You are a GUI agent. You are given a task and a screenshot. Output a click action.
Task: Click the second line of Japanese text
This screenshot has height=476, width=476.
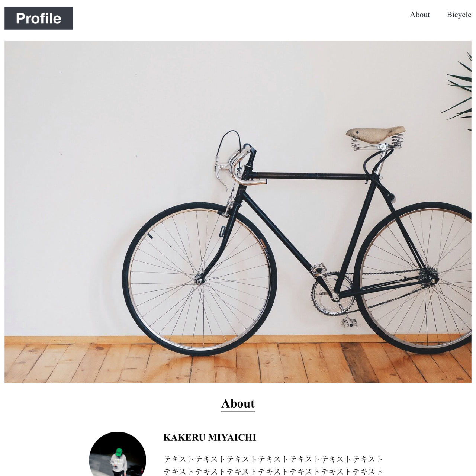point(273,471)
